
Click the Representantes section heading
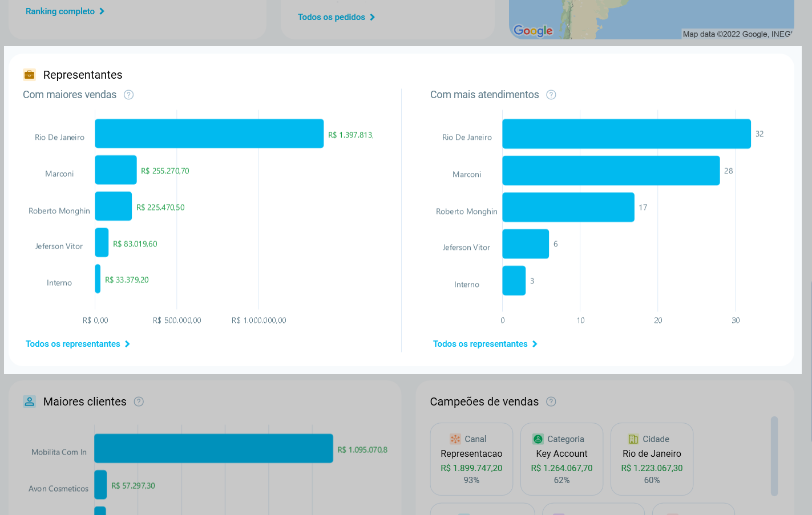[83, 75]
